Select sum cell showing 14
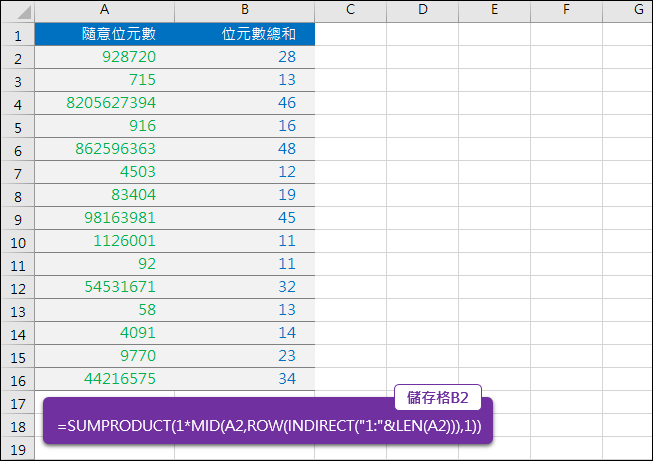This screenshot has width=653, height=461. pyautogui.click(x=244, y=333)
